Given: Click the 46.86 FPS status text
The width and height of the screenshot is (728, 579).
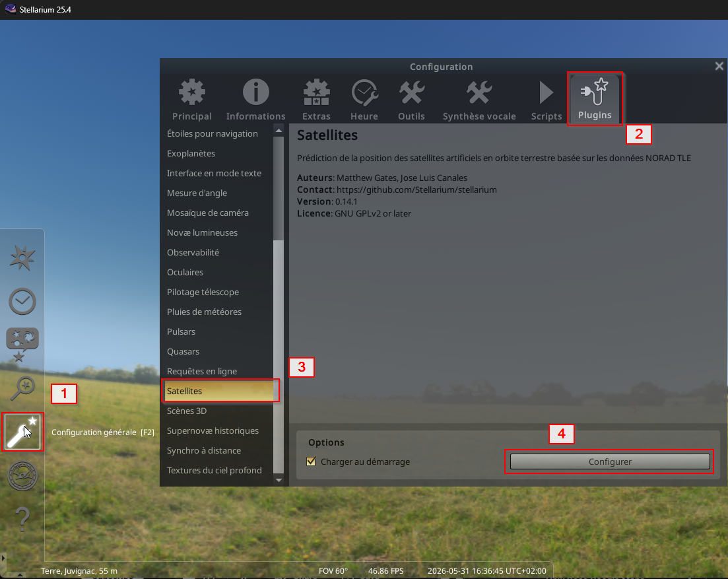Looking at the screenshot, I should 386,570.
